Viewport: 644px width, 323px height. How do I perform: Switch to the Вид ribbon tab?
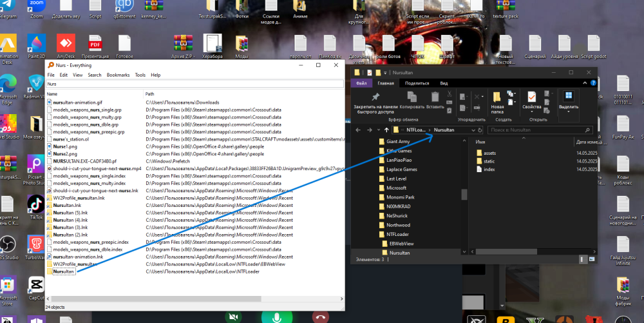coord(444,83)
